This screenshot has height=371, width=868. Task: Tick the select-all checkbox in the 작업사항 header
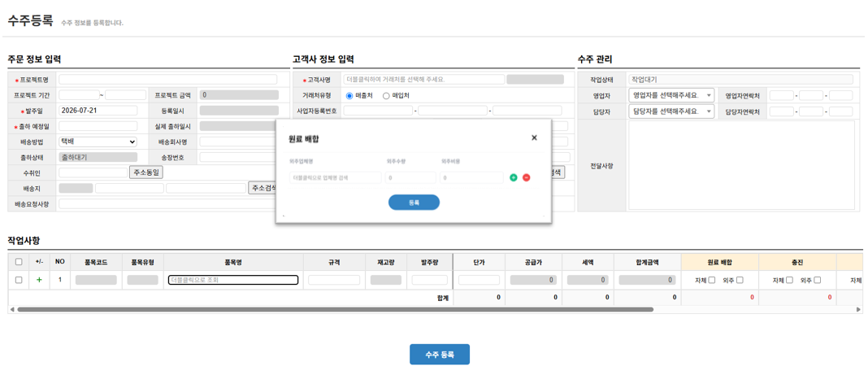[19, 262]
